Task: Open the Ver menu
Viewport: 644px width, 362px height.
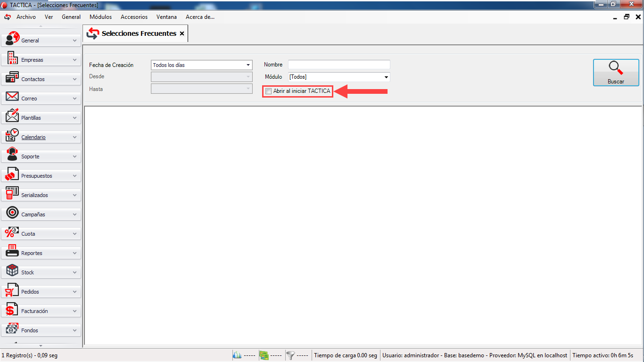Action: [49, 16]
